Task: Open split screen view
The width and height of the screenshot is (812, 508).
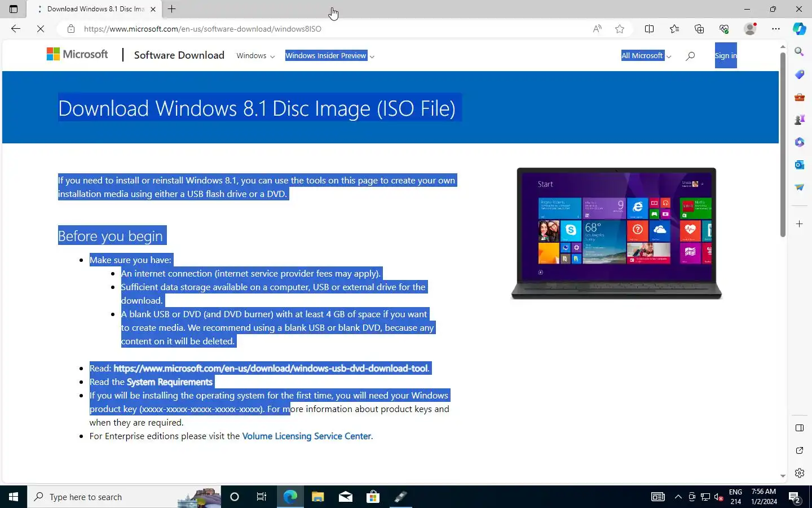Action: coord(649,29)
